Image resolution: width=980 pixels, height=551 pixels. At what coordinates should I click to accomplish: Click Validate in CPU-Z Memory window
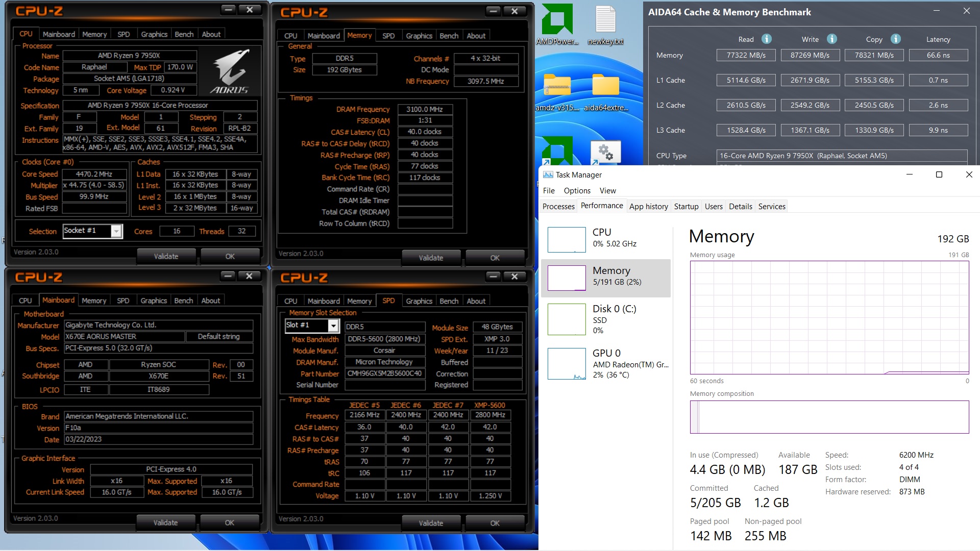tap(431, 258)
